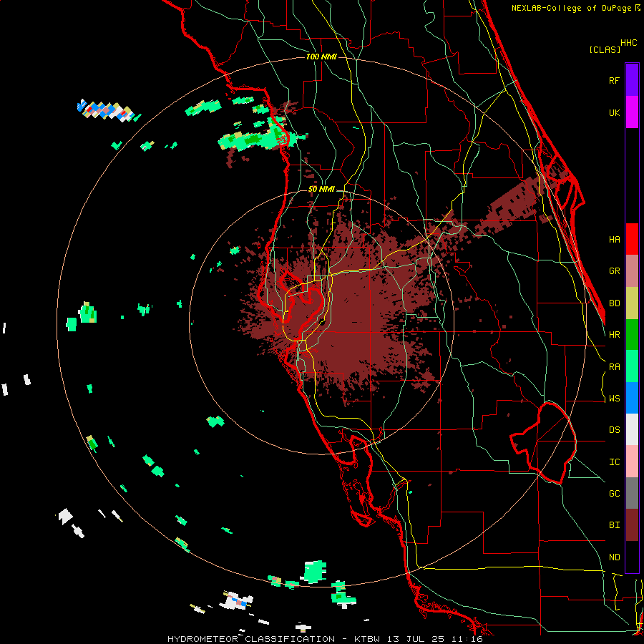Click the "BD" legend label
This screenshot has width=644, height=644.
click(x=614, y=303)
